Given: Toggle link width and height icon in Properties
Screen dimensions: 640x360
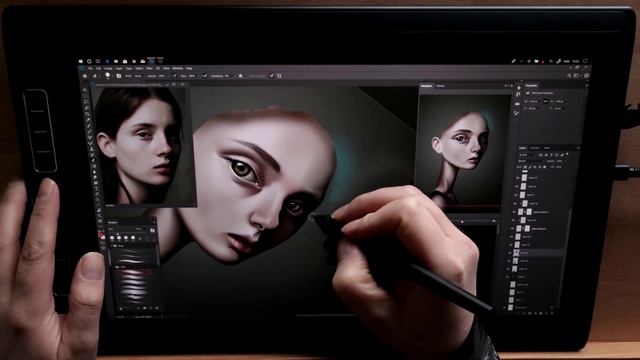Looking at the screenshot, I should click(x=546, y=102).
